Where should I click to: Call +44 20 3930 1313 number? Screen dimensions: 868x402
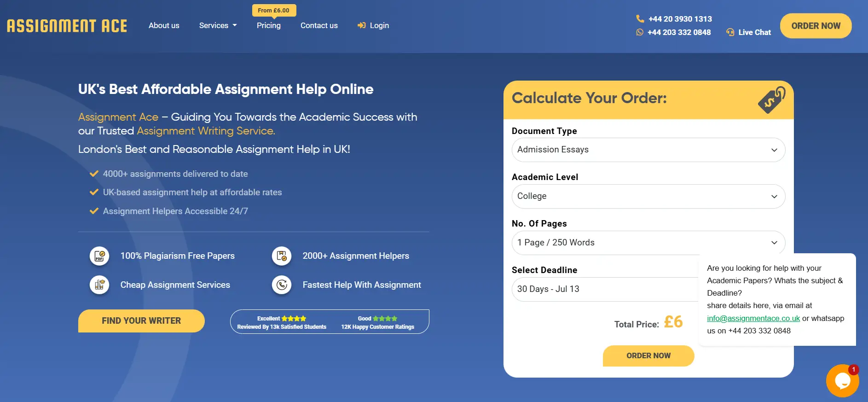click(x=680, y=19)
